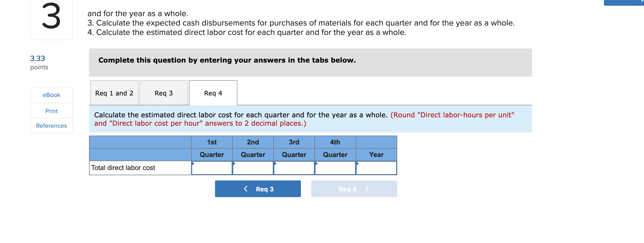Open the References panel

[x=51, y=126]
